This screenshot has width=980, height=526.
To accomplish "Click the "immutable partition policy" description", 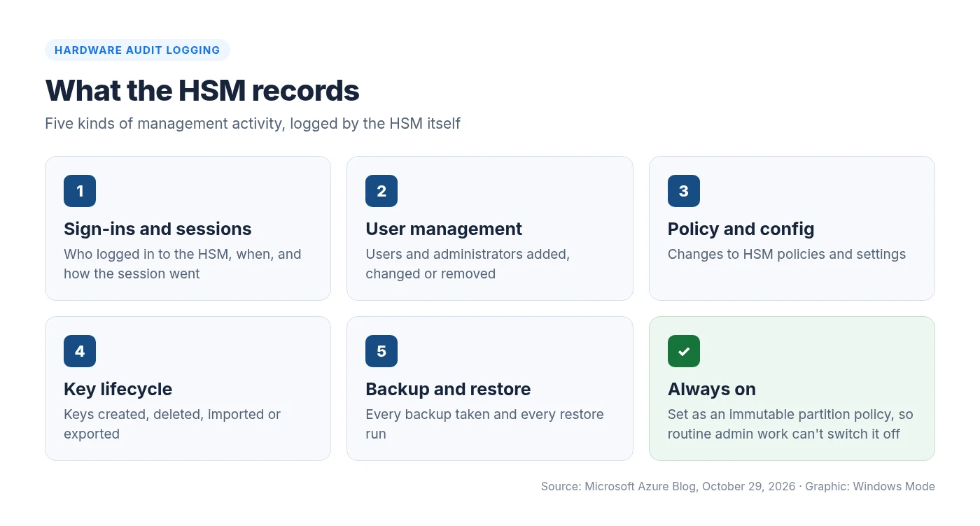I will (x=790, y=424).
